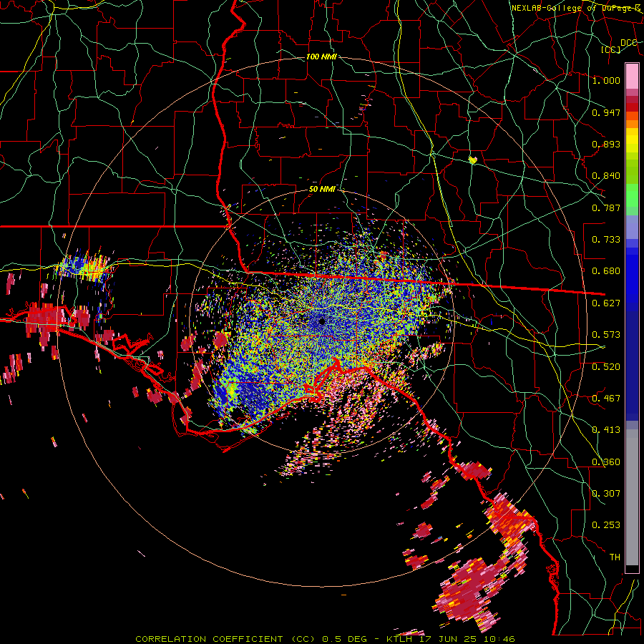
Task: Select the 0.573 legend value
Action: [606, 335]
